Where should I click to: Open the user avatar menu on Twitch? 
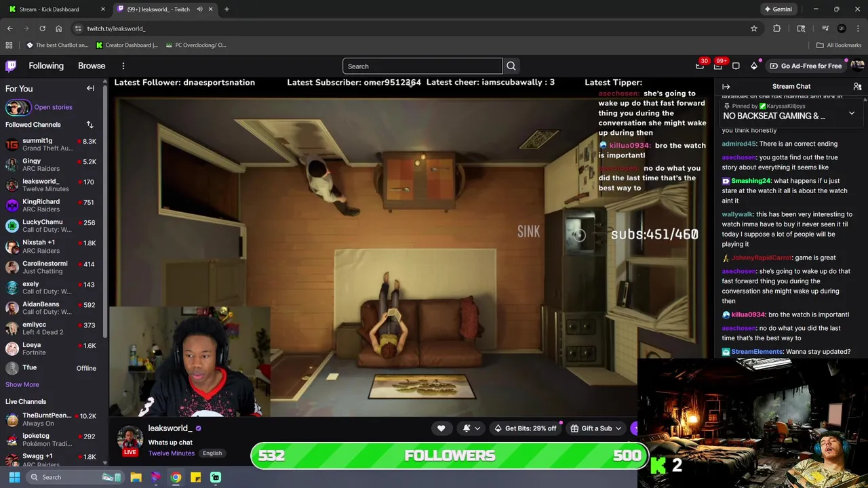point(857,66)
